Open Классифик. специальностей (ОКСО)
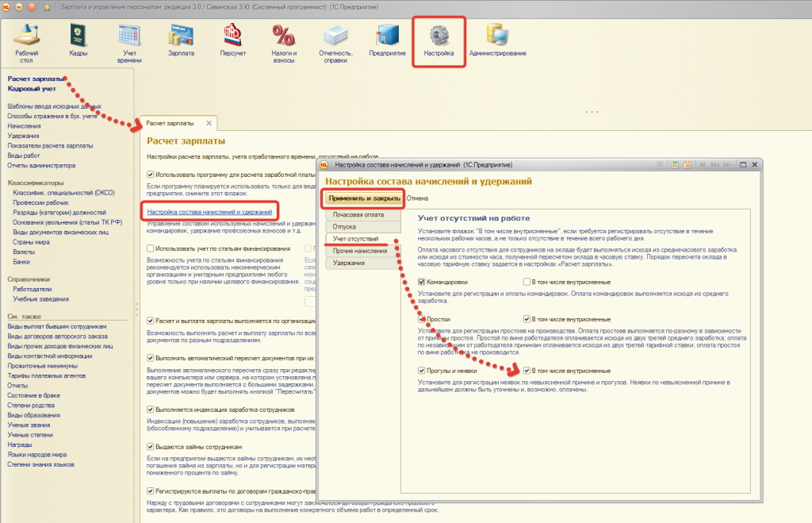812x523 pixels. tap(63, 193)
